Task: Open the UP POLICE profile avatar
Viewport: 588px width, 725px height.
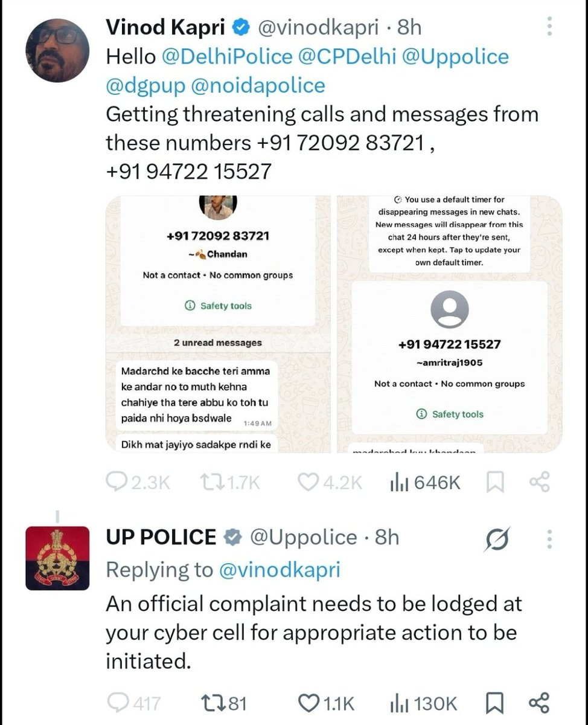Action: coord(57,558)
